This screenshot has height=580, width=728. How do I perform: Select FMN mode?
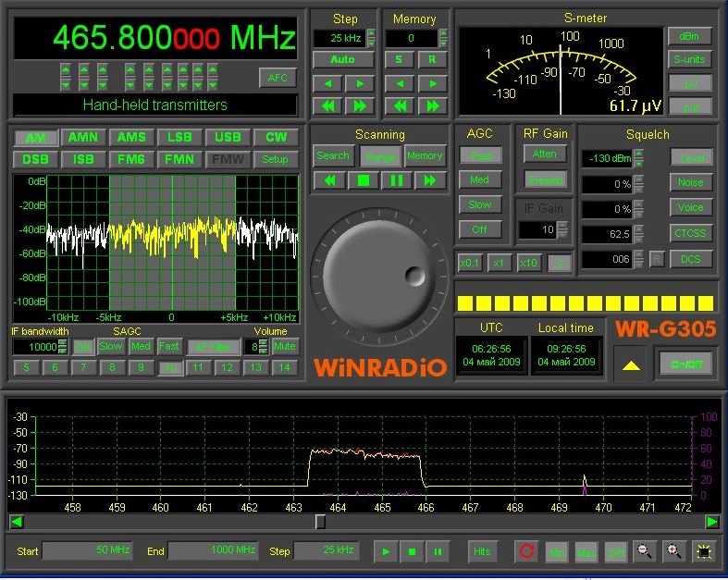[179, 159]
